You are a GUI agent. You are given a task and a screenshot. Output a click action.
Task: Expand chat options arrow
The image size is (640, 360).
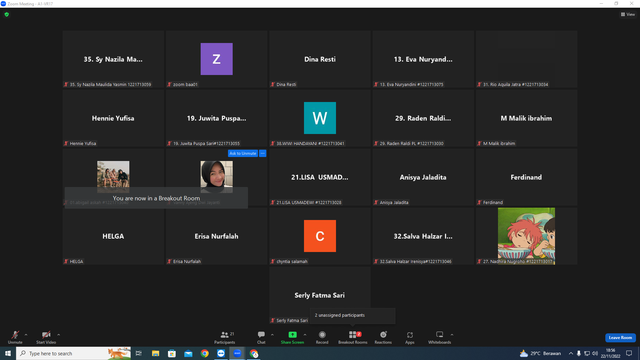[x=272, y=335]
